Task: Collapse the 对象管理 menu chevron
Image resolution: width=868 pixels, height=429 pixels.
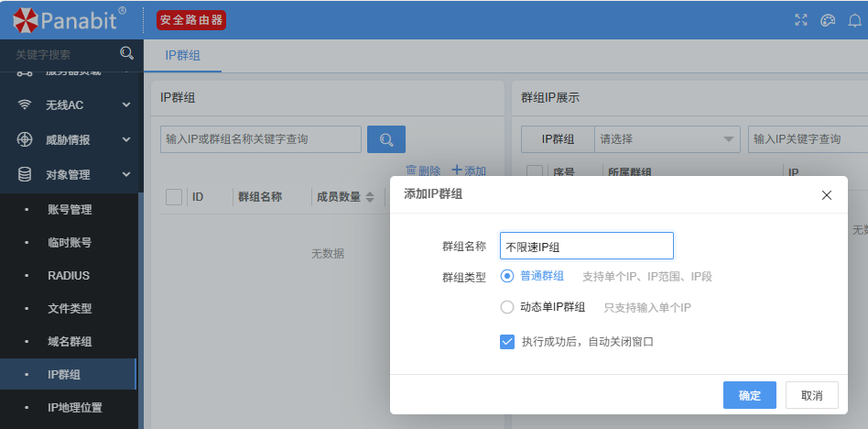Action: (126, 174)
